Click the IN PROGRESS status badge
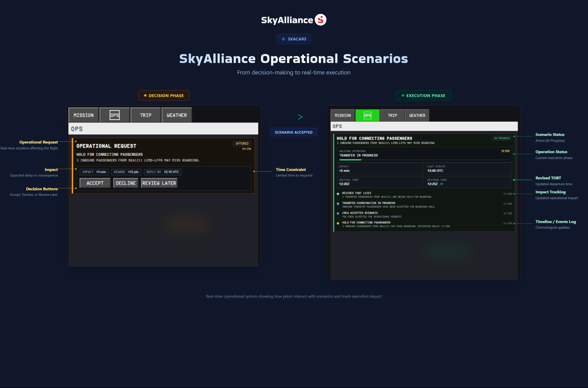 click(x=502, y=138)
